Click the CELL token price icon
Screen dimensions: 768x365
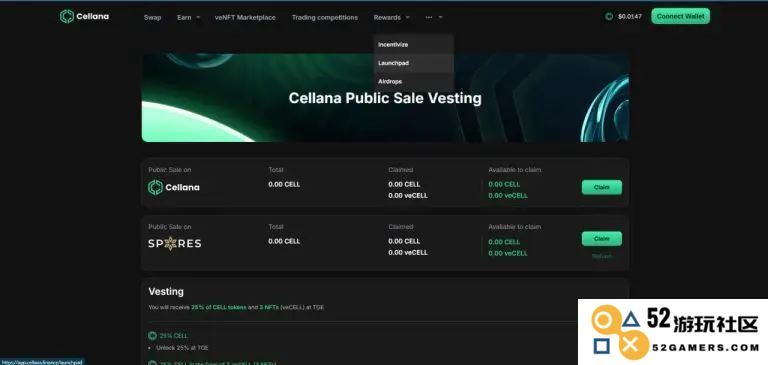609,17
